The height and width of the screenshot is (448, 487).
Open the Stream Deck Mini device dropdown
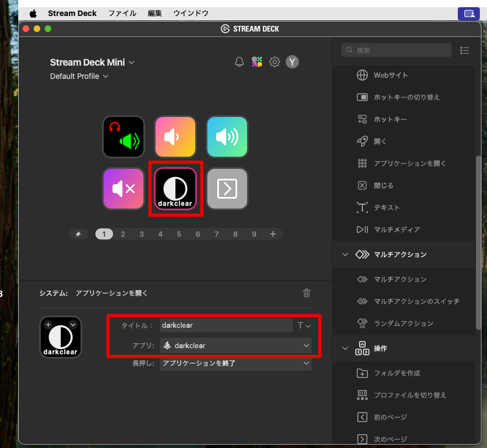click(x=92, y=62)
